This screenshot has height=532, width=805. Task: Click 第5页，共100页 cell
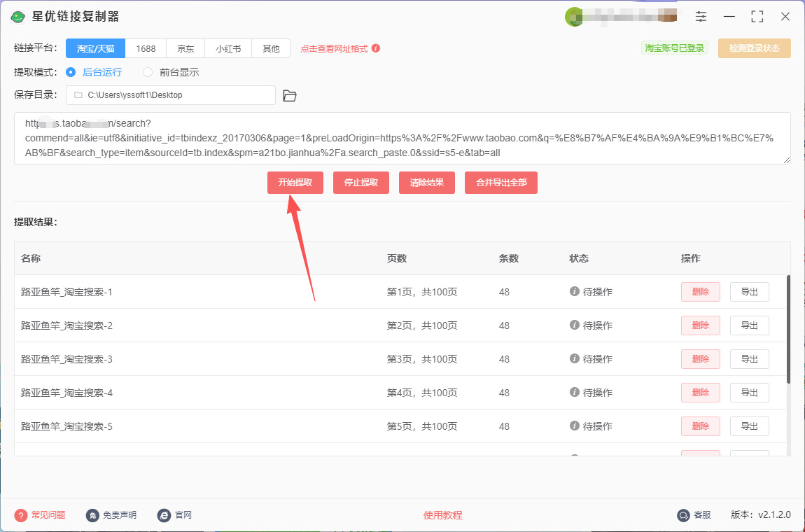click(422, 426)
